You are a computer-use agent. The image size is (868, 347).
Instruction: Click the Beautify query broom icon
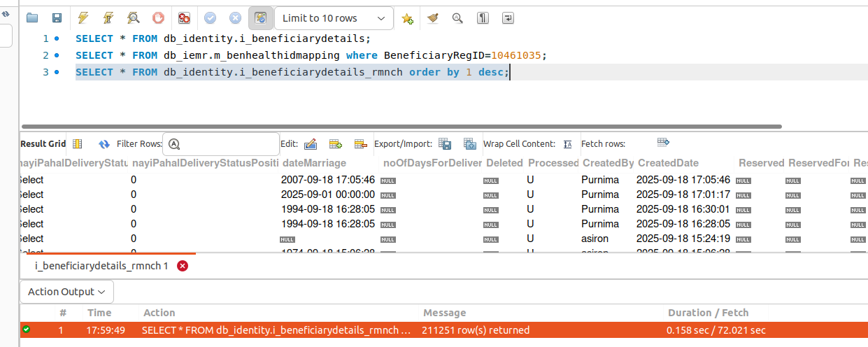(x=433, y=18)
